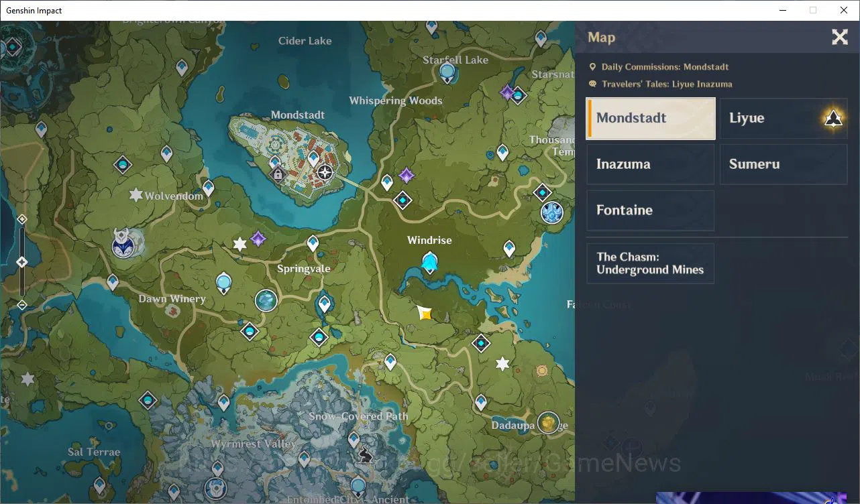The image size is (860, 504).
Task: Click the Mondstadt city label on map
Action: pyautogui.click(x=298, y=115)
